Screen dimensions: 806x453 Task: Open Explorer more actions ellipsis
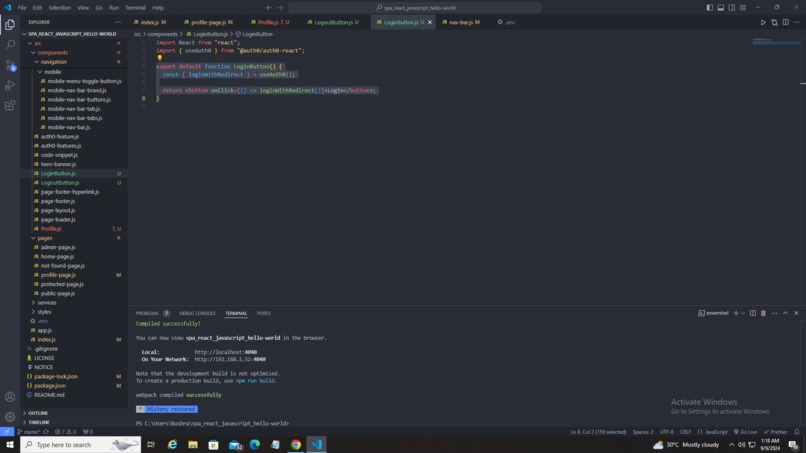click(x=118, y=22)
